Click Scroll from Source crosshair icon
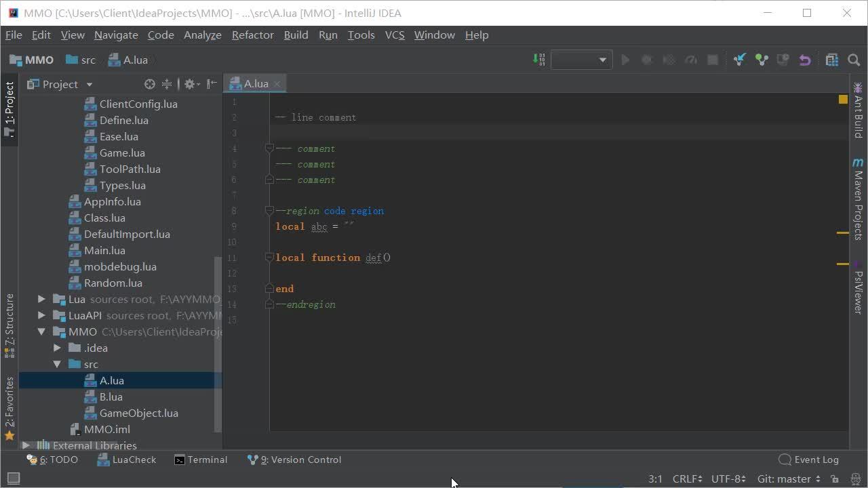This screenshot has width=868, height=488. [150, 84]
